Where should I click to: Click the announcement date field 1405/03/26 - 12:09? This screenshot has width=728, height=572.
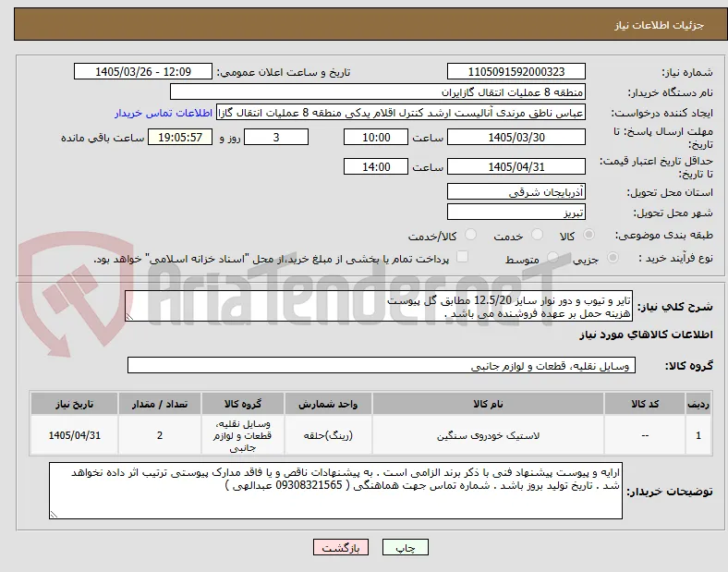143,71
